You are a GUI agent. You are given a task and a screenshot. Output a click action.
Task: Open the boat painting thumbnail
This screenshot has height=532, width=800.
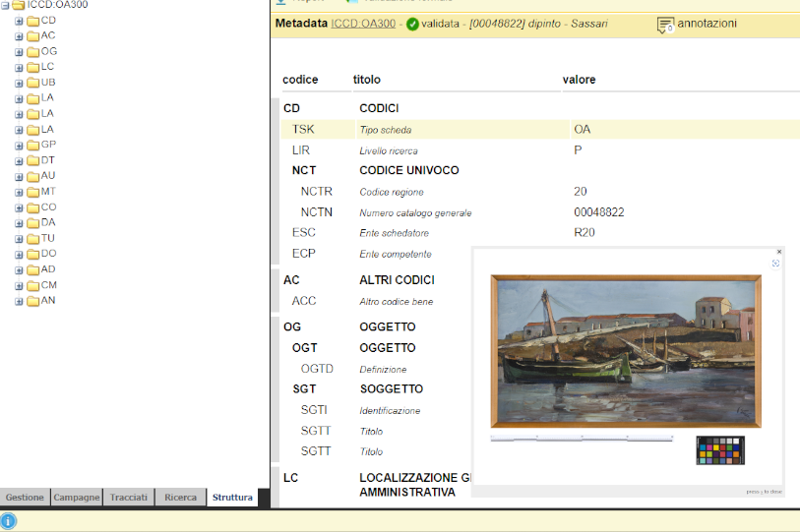[626, 351]
